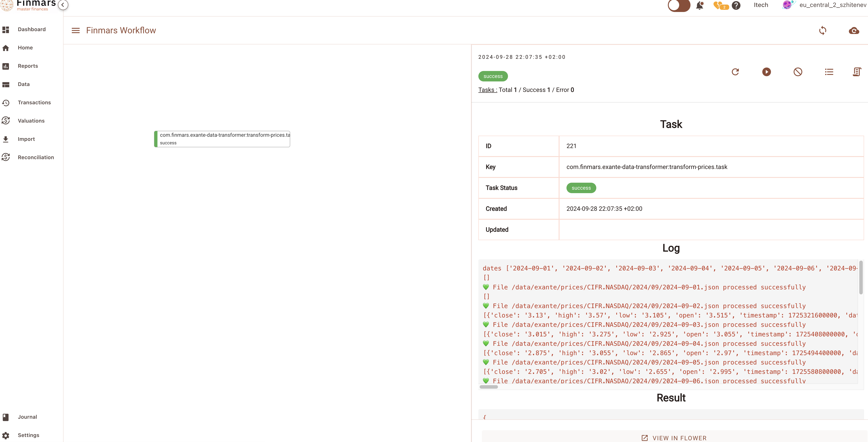Collapse the sidebar with chevron button
Viewport: 868px width, 442px height.
click(63, 5)
